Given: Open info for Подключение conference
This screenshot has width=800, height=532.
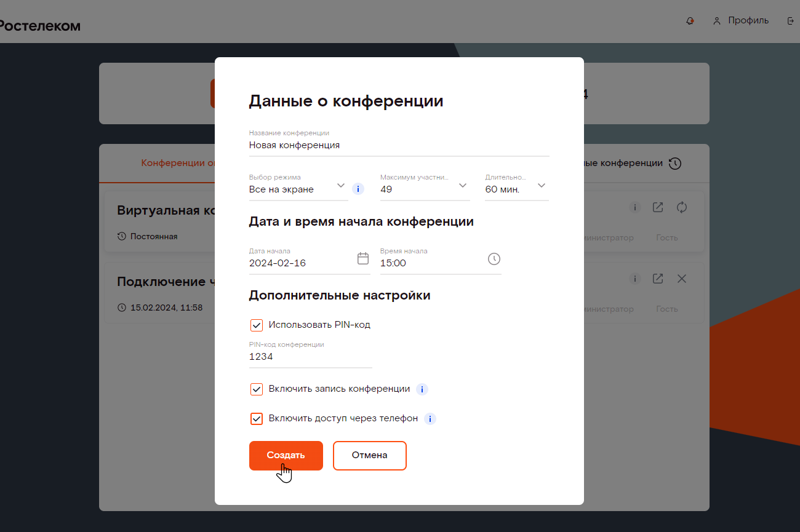Looking at the screenshot, I should [x=635, y=279].
